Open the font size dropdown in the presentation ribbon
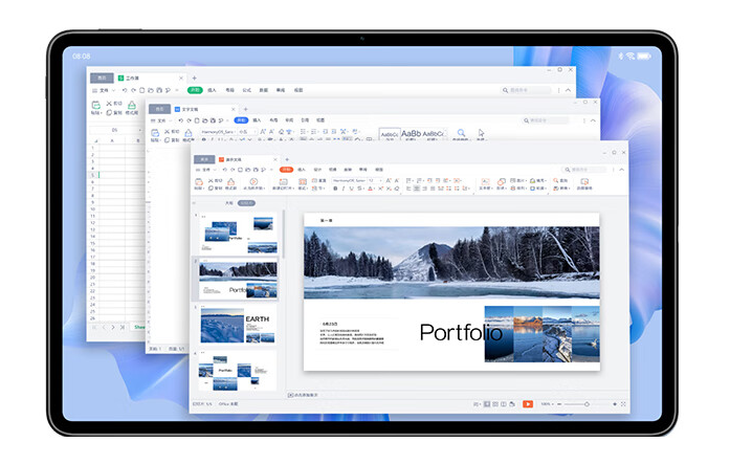Viewport: 730px width, 464px height. [x=375, y=180]
